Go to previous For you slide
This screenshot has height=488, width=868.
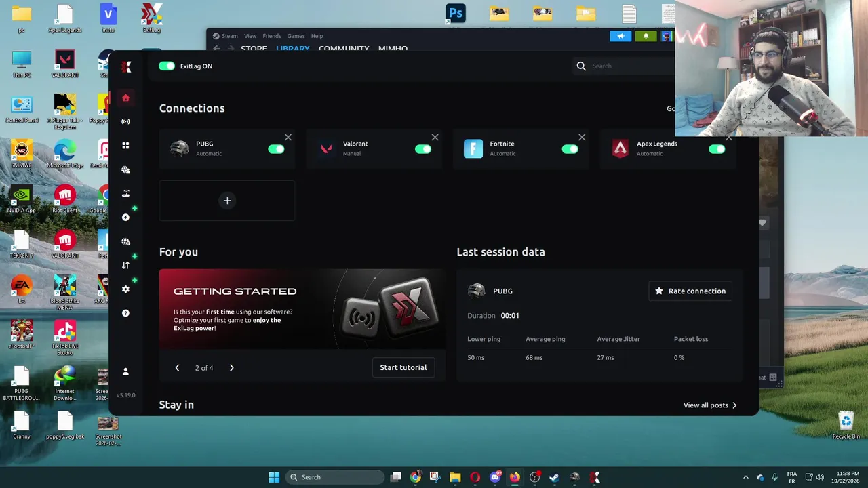(177, 368)
